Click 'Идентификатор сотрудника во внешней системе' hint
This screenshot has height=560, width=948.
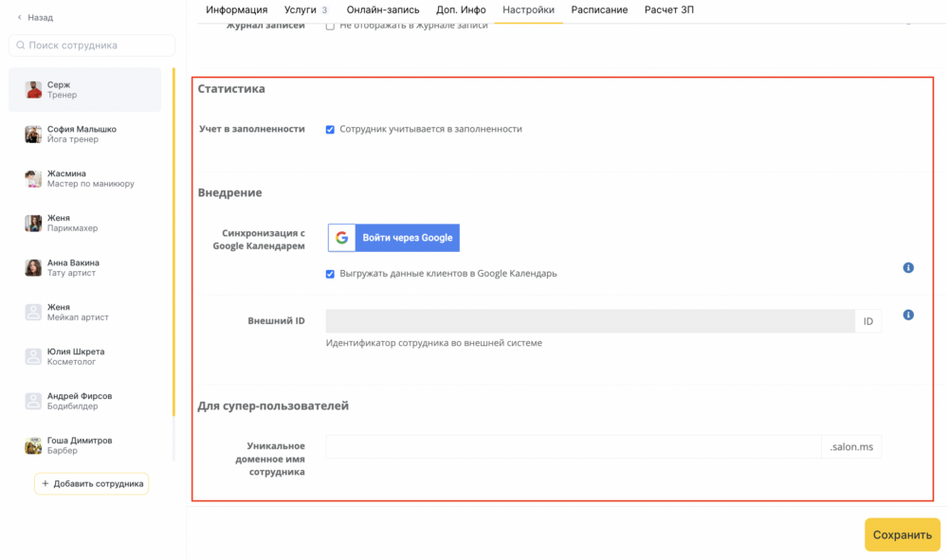coord(434,343)
